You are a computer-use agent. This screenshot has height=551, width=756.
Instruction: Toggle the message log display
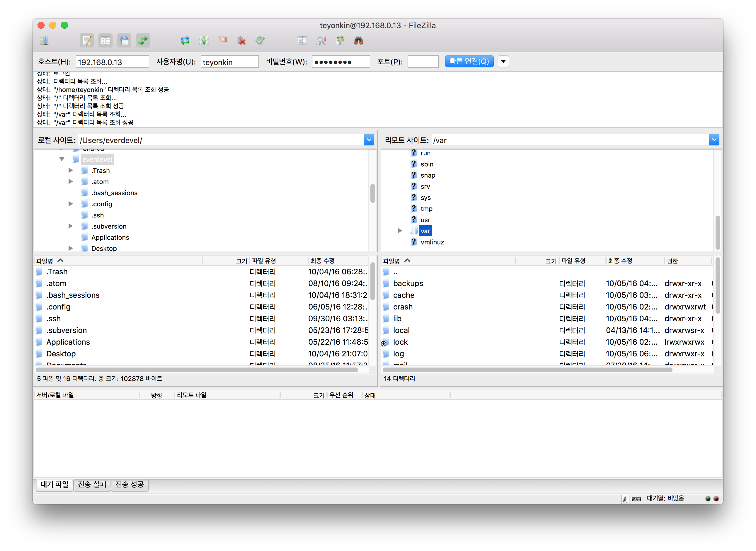point(87,41)
